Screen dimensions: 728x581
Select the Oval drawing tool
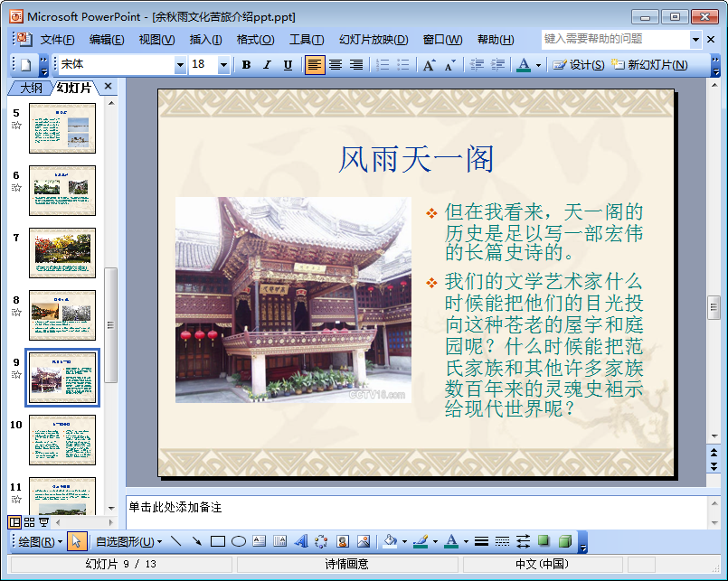[239, 542]
